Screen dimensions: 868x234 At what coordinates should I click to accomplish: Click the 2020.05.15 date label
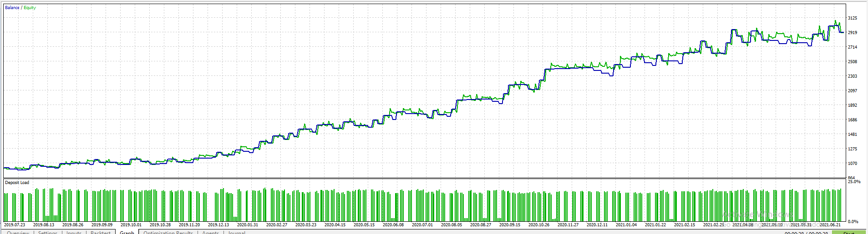[364, 225]
